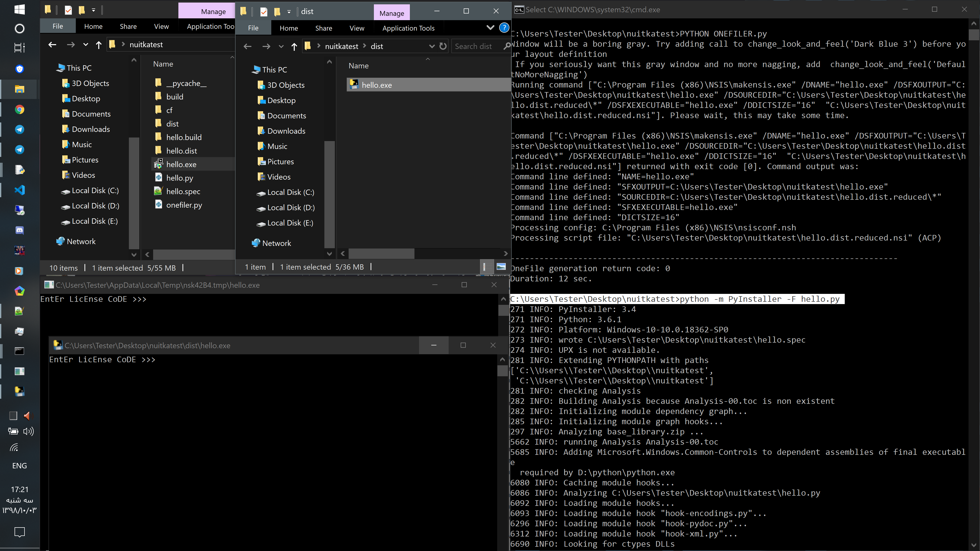Open Explorer help with the question mark
The height and width of the screenshot is (551, 980).
coord(505,27)
